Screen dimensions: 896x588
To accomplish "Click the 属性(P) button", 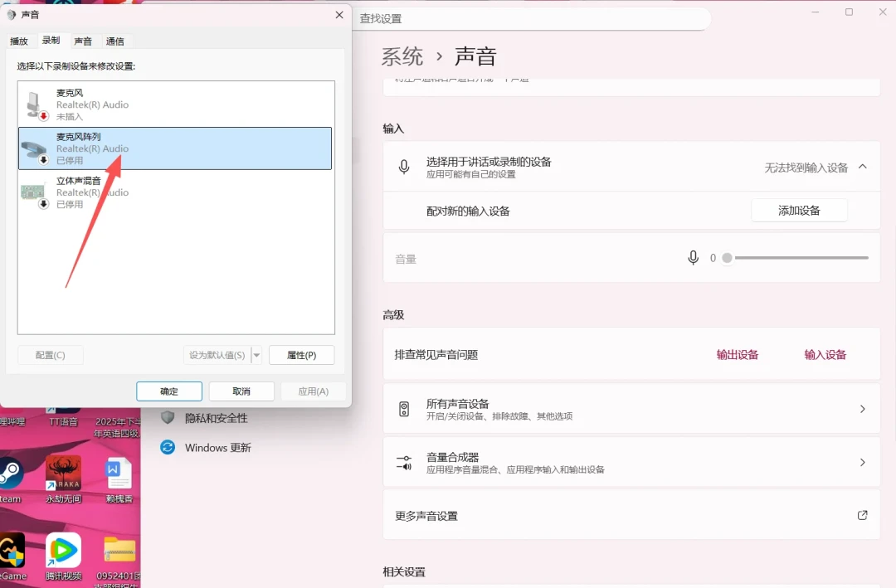I will pyautogui.click(x=301, y=355).
